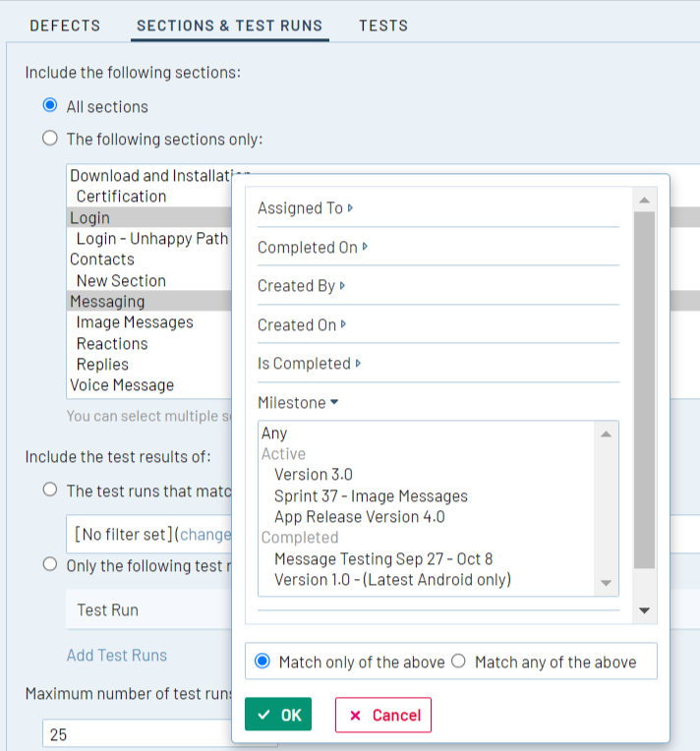700x751 pixels.
Task: Select Version 3.0 milestone
Action: 313,475
